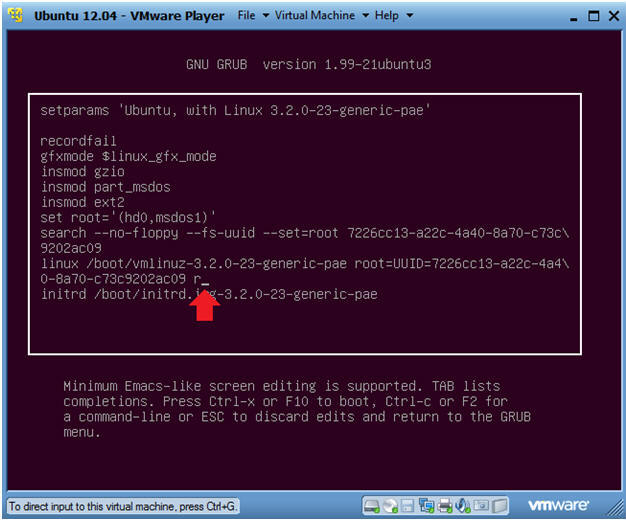This screenshot has height=520, width=626.
Task: Click the sound card status icon
Action: [462, 506]
